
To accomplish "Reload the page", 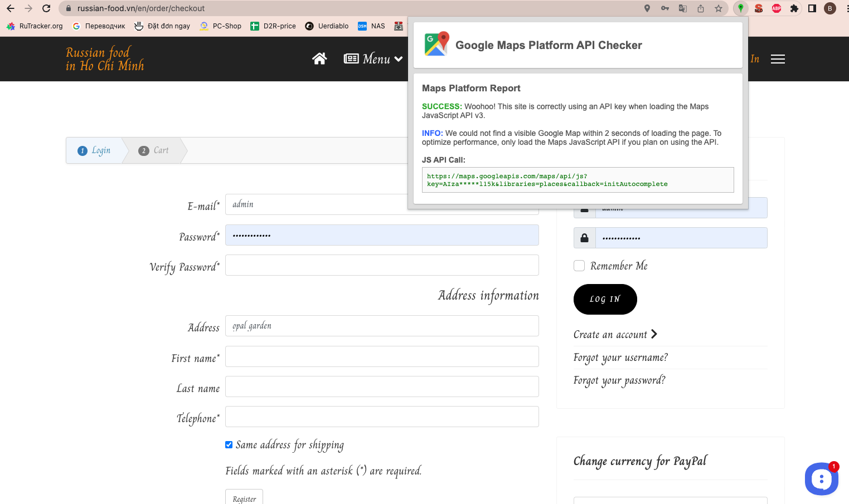I will [46, 8].
